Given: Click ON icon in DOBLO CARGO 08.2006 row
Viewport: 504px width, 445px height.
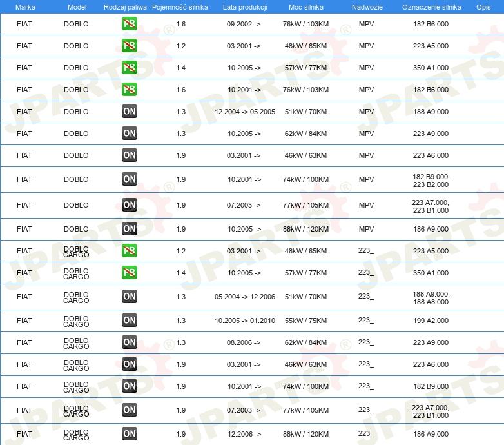Looking at the screenshot, I should (x=129, y=342).
